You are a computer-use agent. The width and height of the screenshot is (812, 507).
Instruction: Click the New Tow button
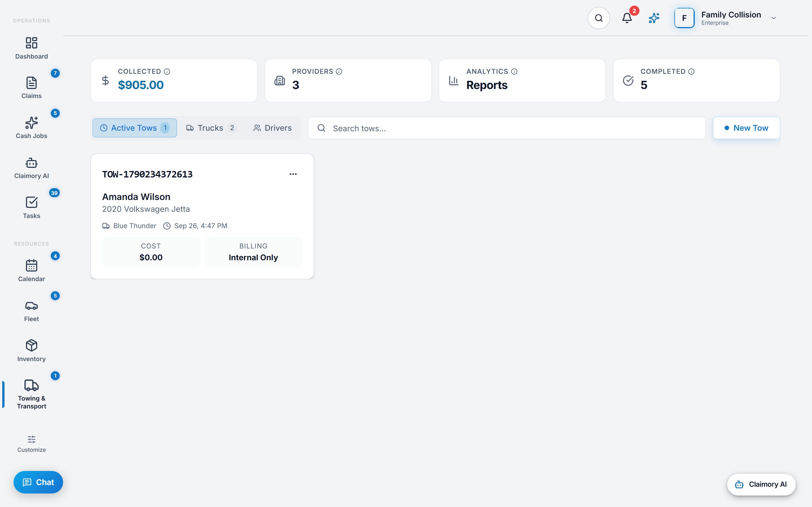coord(746,128)
